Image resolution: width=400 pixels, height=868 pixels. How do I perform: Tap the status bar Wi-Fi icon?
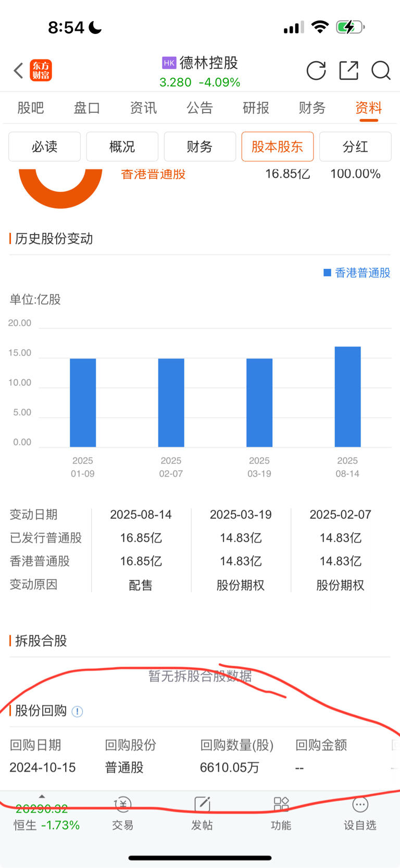320,27
